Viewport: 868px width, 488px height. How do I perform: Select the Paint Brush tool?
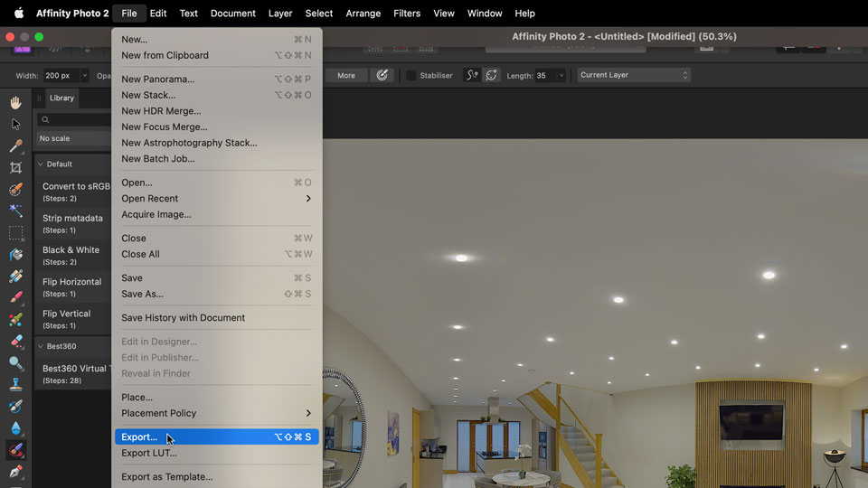pyautogui.click(x=15, y=297)
